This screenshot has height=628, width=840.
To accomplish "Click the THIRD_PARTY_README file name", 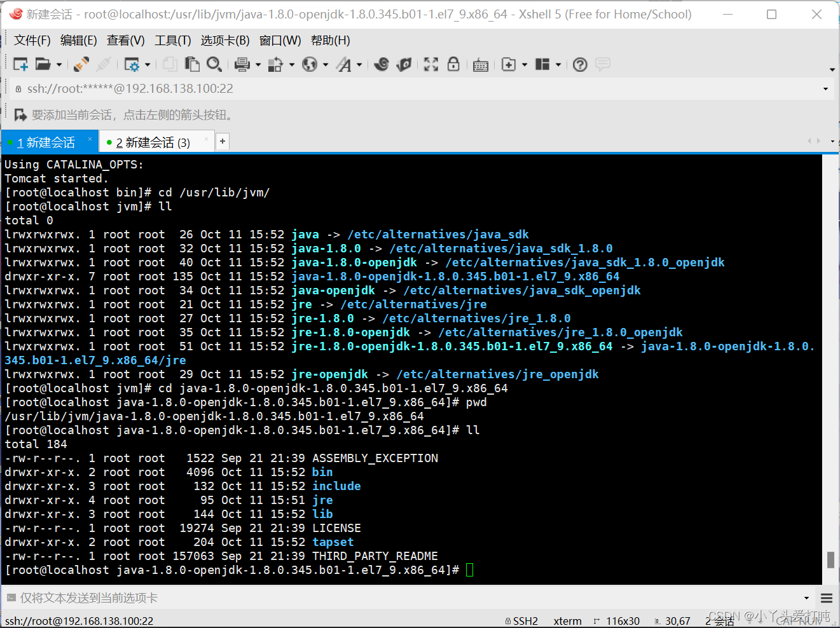I will pyautogui.click(x=375, y=556).
